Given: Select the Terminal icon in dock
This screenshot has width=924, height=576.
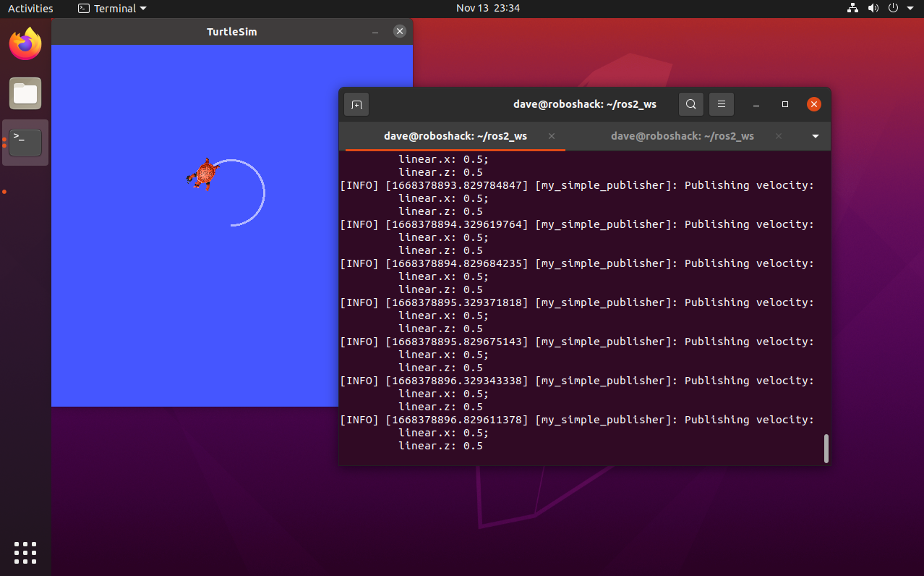Looking at the screenshot, I should [25, 143].
